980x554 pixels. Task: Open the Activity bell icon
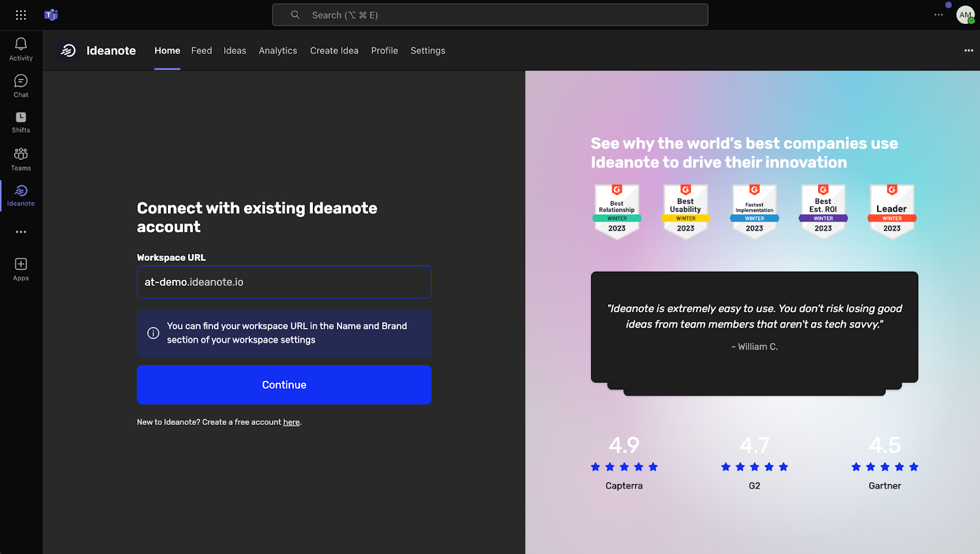[21, 49]
